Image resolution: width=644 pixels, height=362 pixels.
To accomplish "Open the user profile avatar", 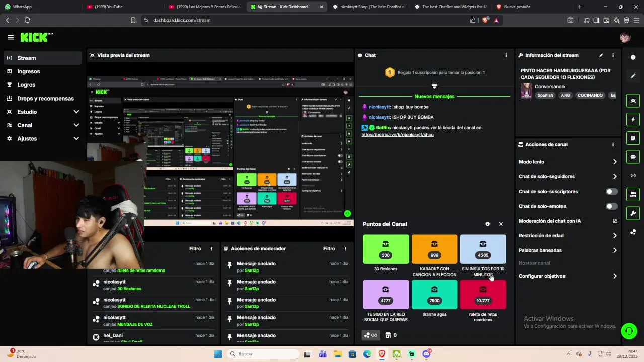I will [625, 37].
